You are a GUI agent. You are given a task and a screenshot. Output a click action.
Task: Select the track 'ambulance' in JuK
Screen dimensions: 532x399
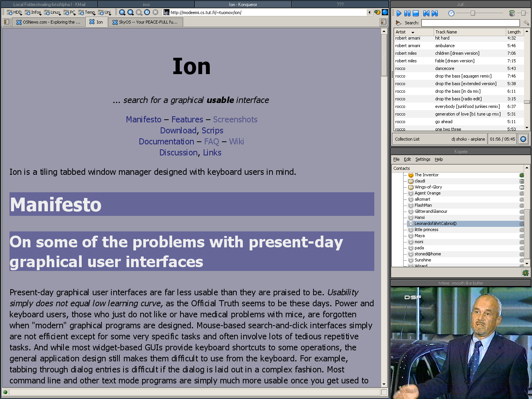point(459,46)
